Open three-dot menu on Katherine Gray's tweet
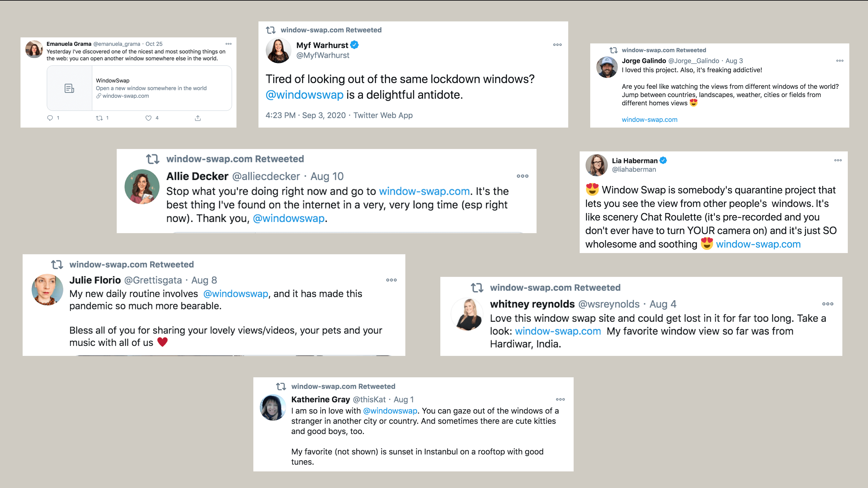 click(560, 399)
